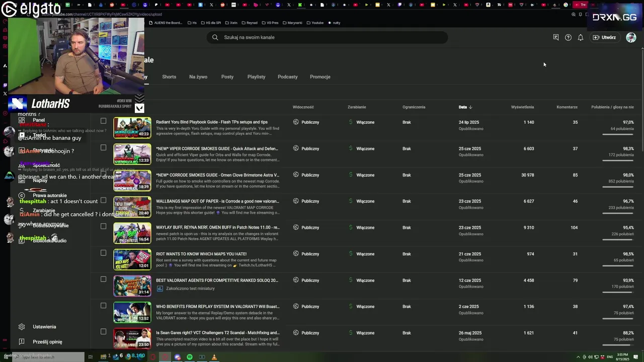Open the Youtube bookmarks folder
Screen dimensions: 644x362
[x=314, y=23]
